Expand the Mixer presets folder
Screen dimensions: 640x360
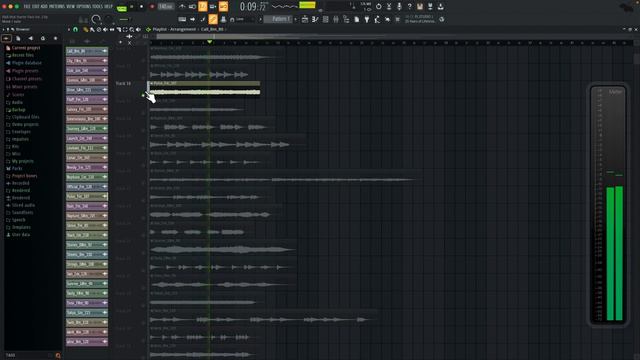pyautogui.click(x=24, y=87)
